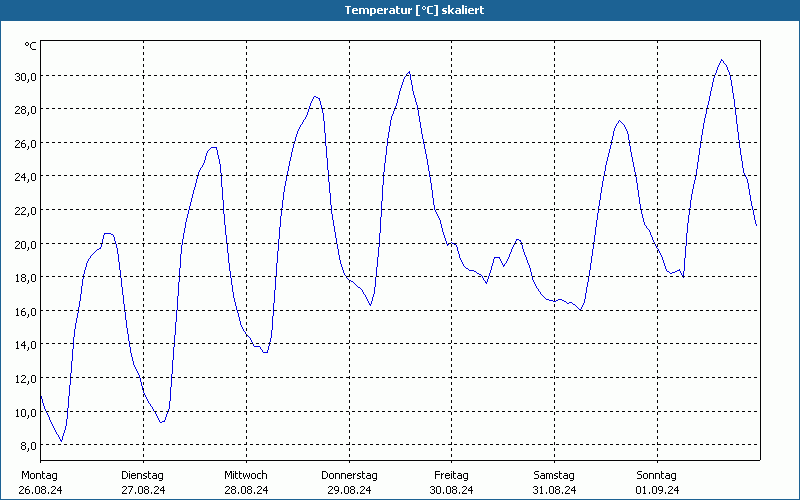Click the date 30.08.24
The image size is (800, 500).
(x=452, y=490)
